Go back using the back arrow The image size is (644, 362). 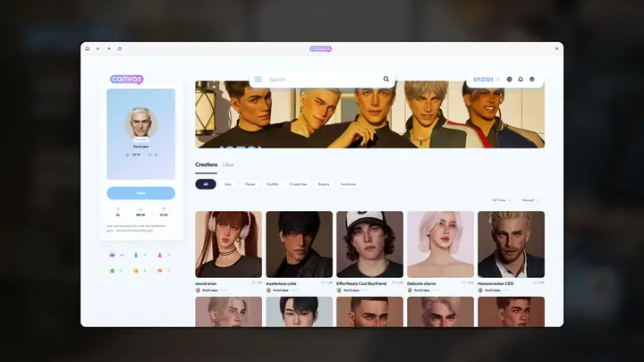click(98, 48)
